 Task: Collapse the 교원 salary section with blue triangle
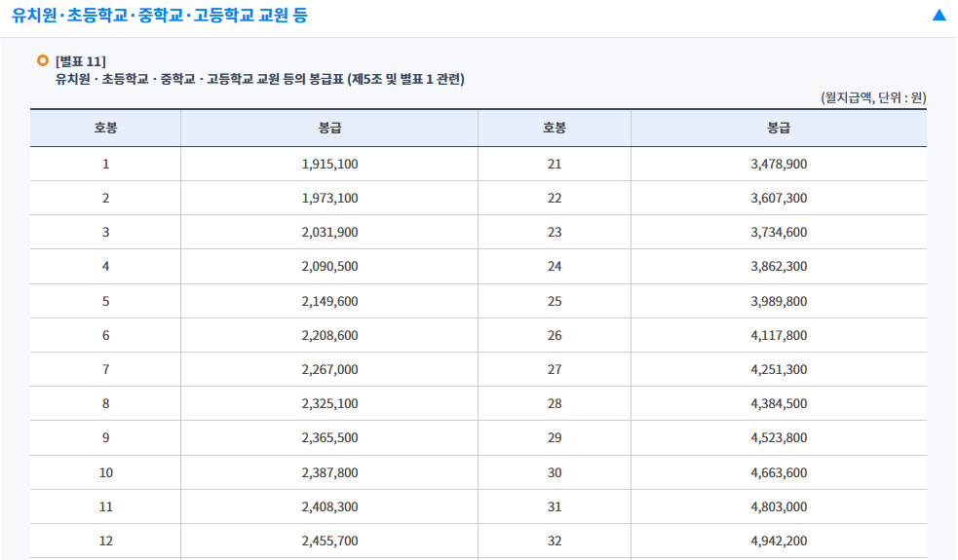pos(939,15)
